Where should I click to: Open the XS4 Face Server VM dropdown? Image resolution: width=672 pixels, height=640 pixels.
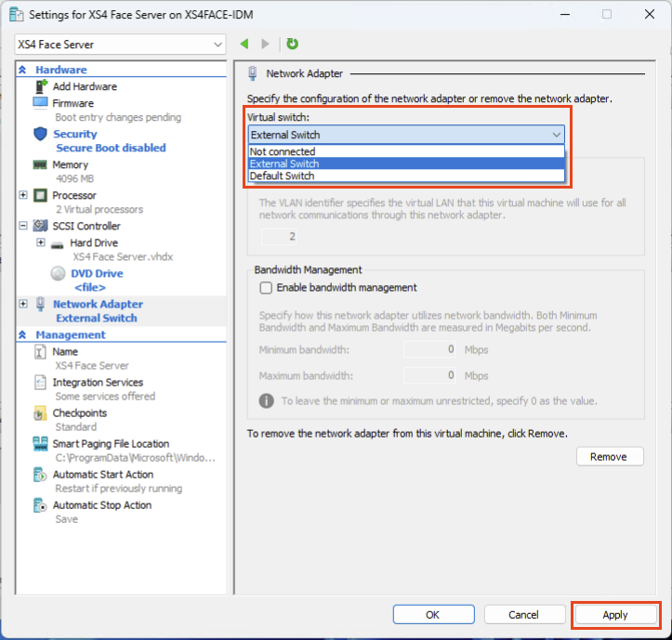(x=120, y=45)
